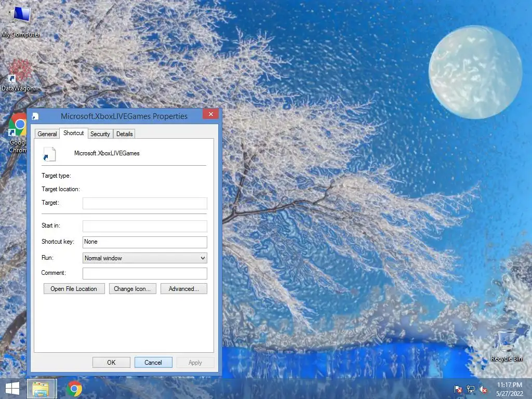Image resolution: width=532 pixels, height=399 pixels.
Task: Switch to the General tab
Action: point(47,134)
